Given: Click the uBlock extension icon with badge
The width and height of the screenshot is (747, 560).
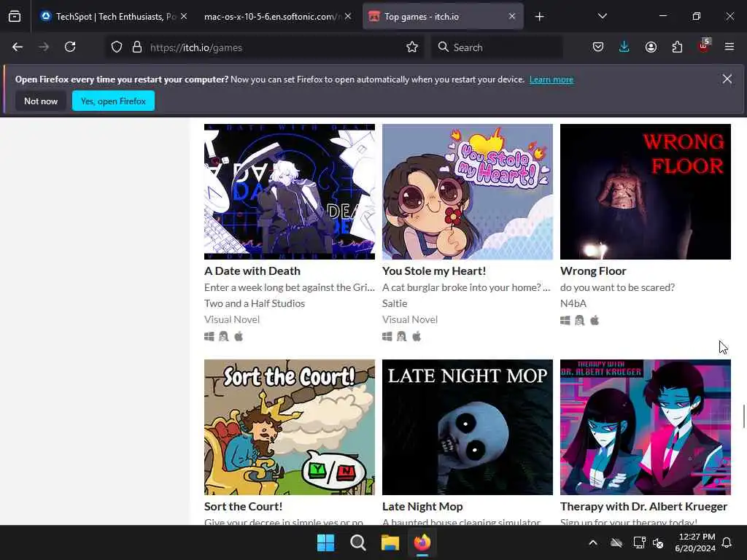Looking at the screenshot, I should (x=704, y=46).
